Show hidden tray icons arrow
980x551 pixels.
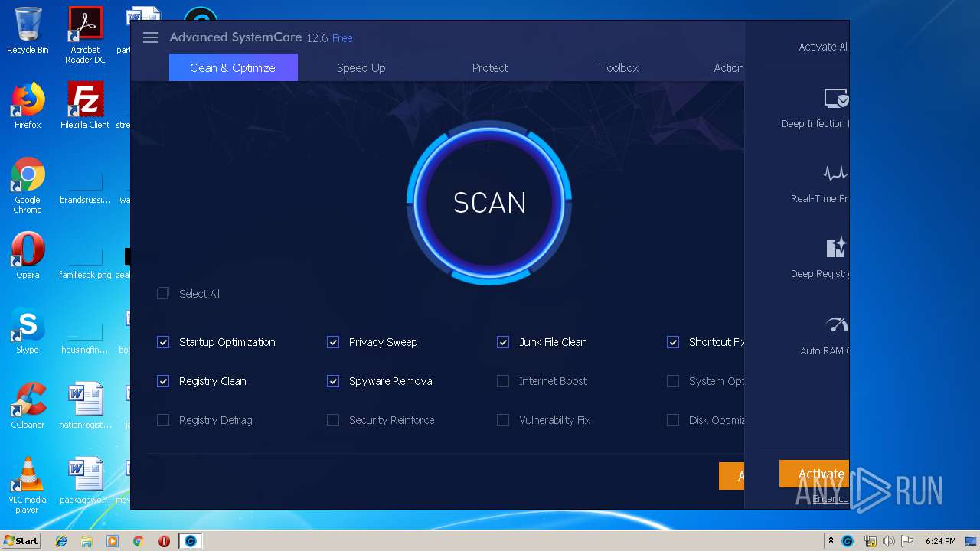pyautogui.click(x=831, y=541)
